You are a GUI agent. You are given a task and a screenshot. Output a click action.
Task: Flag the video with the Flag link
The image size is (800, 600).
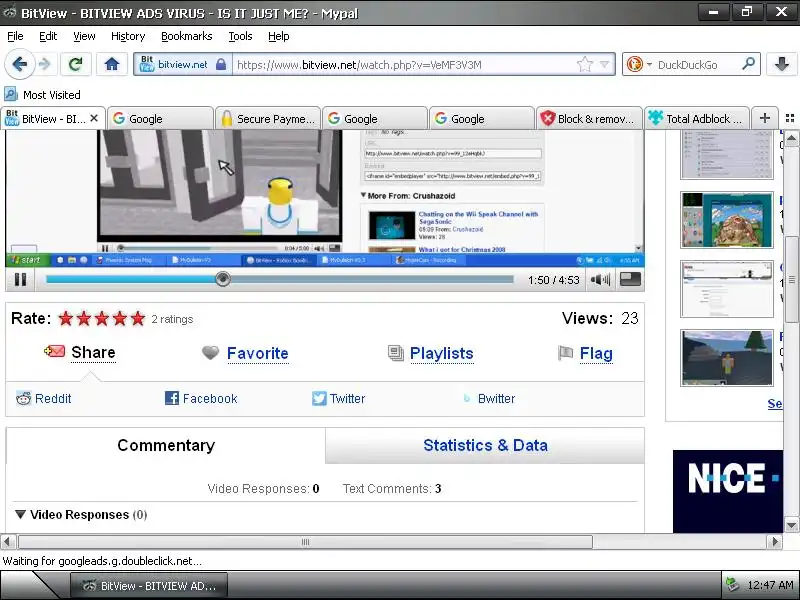pyautogui.click(x=596, y=353)
